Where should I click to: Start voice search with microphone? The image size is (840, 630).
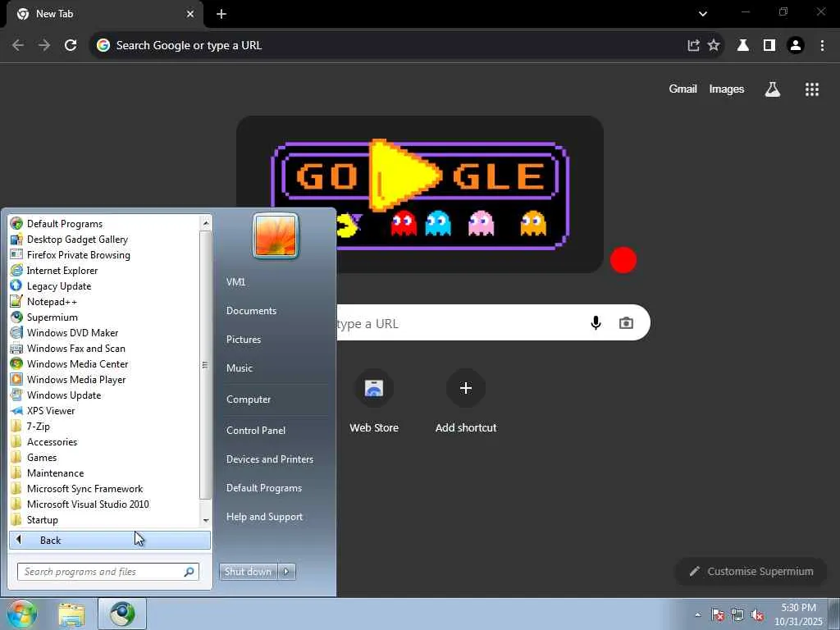(x=596, y=322)
